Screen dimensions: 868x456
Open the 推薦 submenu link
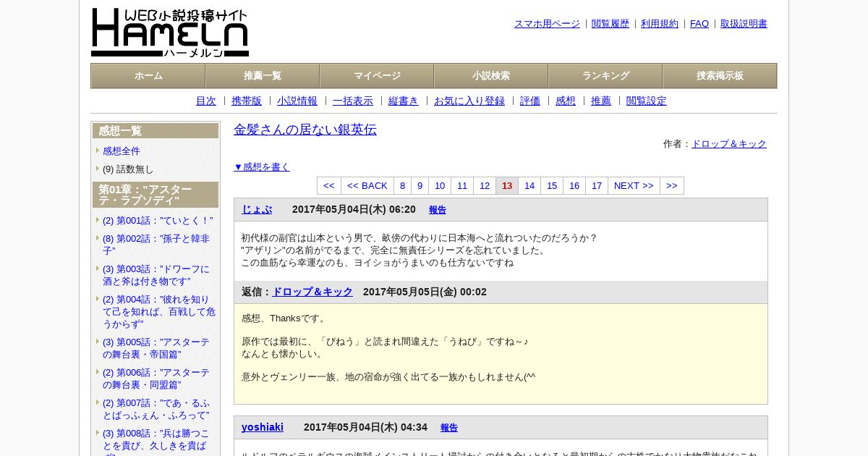(601, 101)
